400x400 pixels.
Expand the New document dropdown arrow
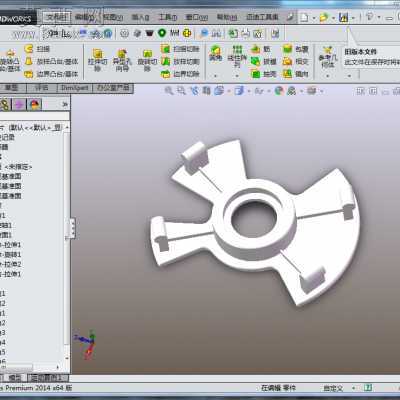point(314,18)
